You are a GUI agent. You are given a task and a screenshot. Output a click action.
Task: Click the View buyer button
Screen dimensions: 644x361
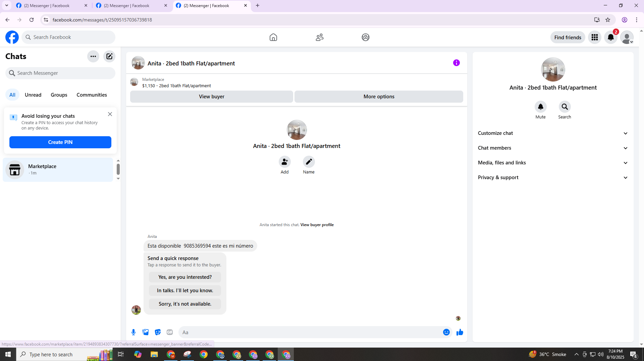(x=211, y=97)
